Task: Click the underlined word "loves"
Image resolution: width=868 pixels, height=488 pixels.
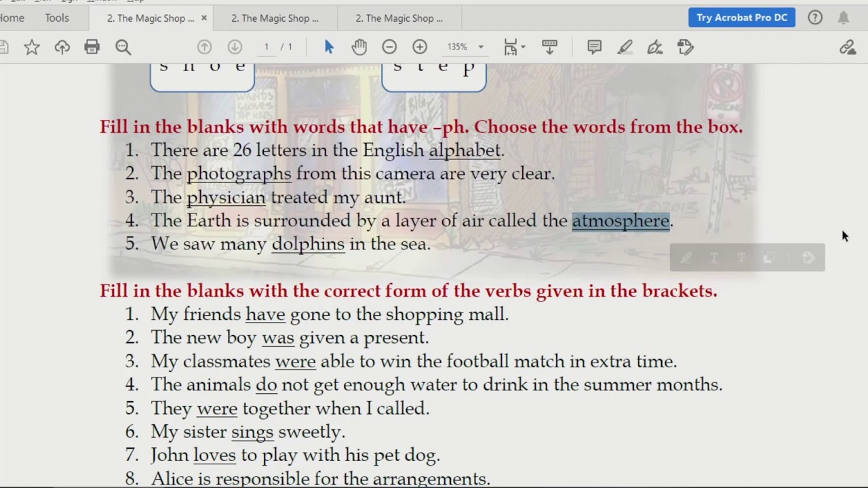Action: [214, 455]
